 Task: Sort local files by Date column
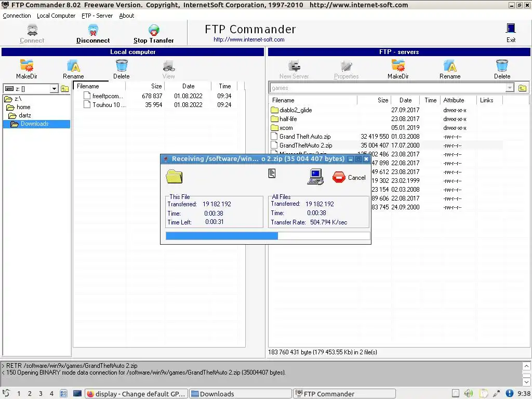click(188, 86)
